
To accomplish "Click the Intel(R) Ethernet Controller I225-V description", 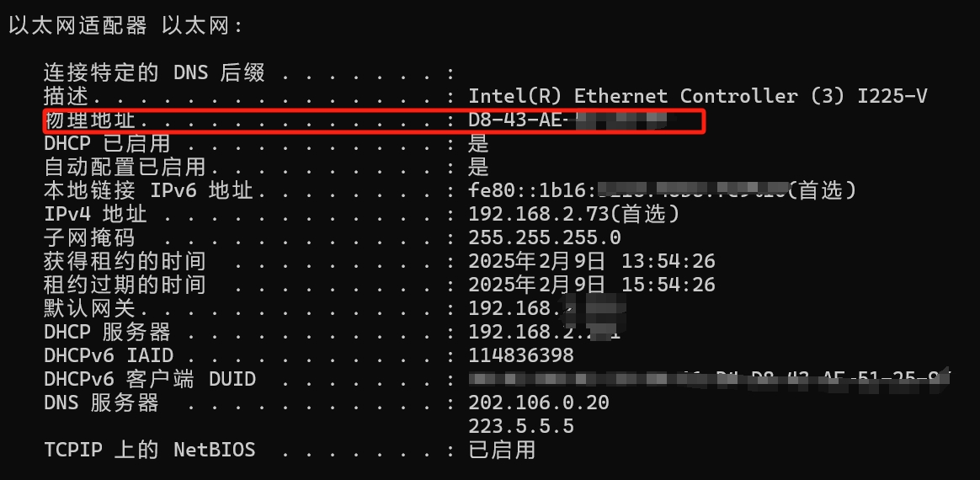I will 697,96.
